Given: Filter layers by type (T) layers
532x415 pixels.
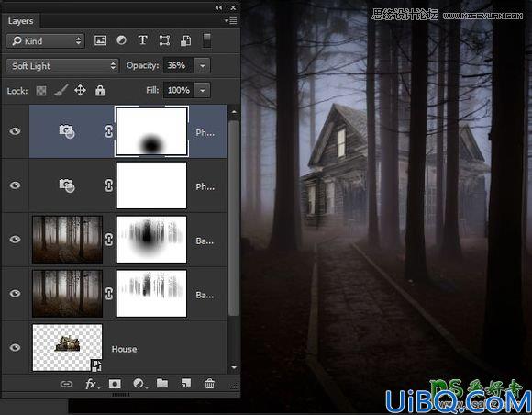Looking at the screenshot, I should click(143, 40).
